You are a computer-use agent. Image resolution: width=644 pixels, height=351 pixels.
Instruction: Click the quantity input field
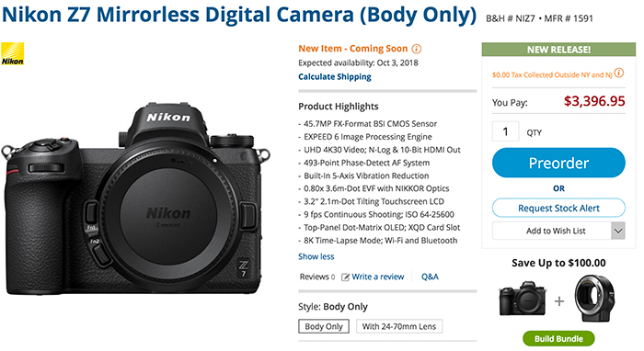click(506, 131)
